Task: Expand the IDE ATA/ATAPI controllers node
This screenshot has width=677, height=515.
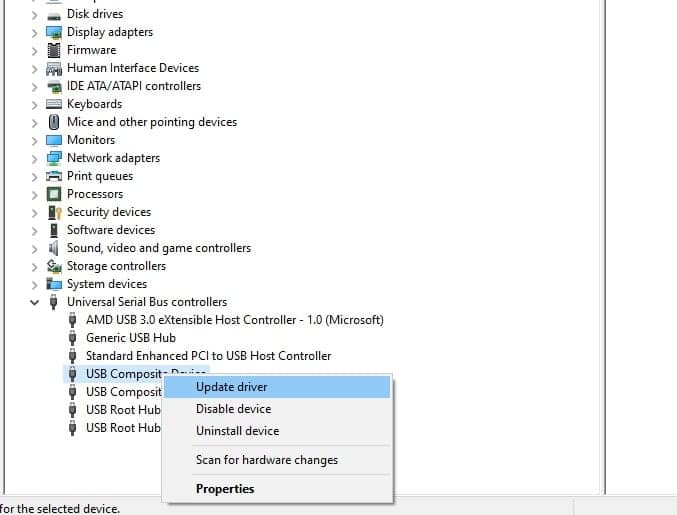Action: [35, 87]
